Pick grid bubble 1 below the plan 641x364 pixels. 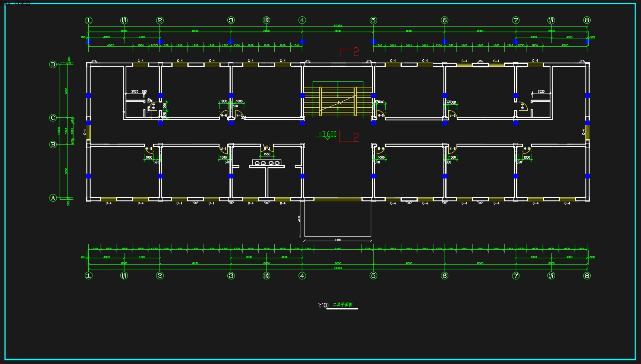click(89, 276)
